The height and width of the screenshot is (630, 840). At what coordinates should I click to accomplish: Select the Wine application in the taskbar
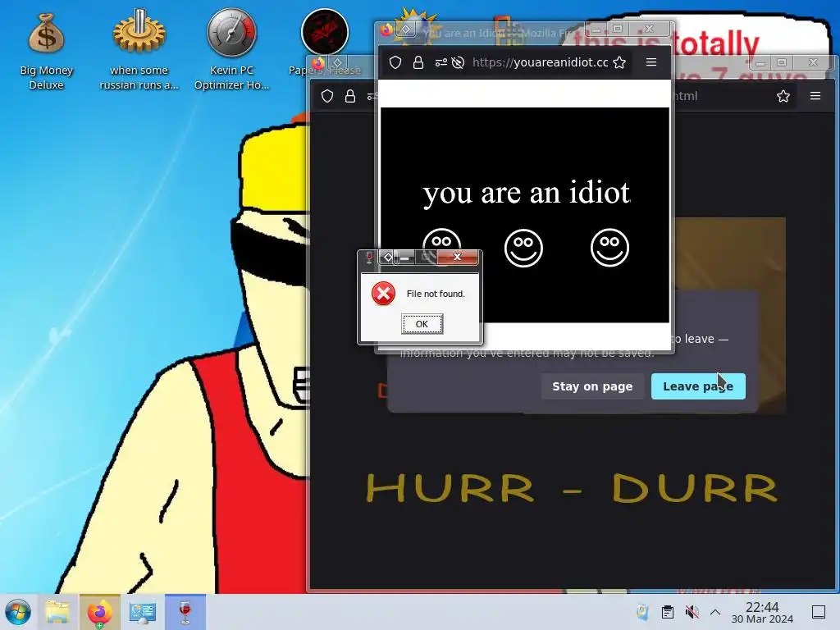(185, 612)
